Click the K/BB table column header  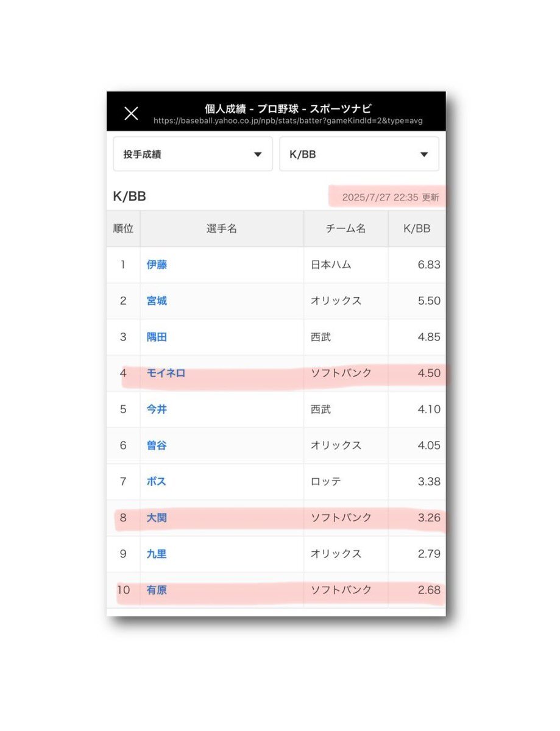(417, 229)
